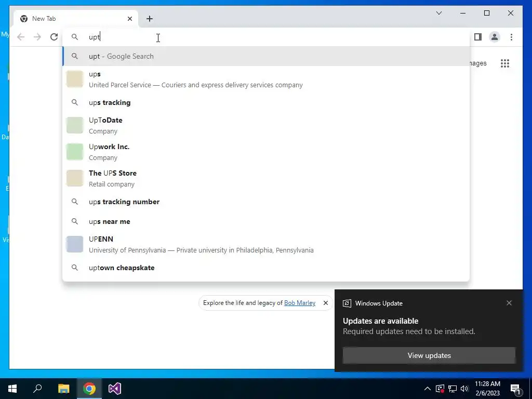Select the UpToDate company suggestion
532x399 pixels.
click(x=266, y=125)
